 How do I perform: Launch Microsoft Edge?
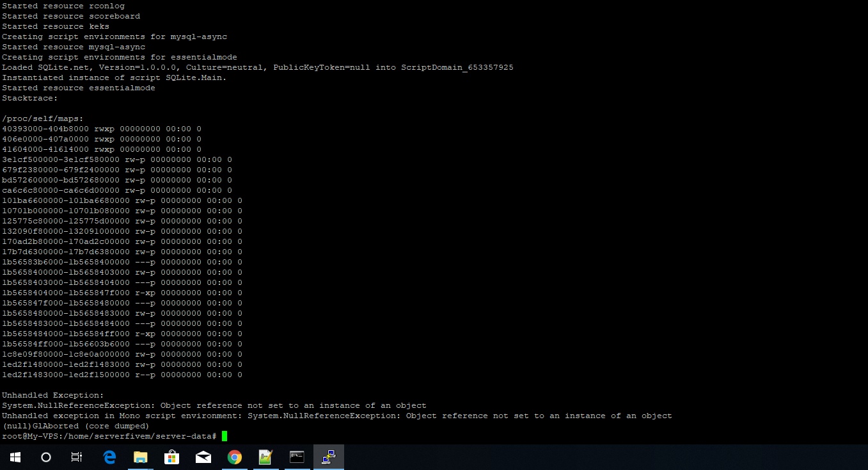[x=109, y=457]
